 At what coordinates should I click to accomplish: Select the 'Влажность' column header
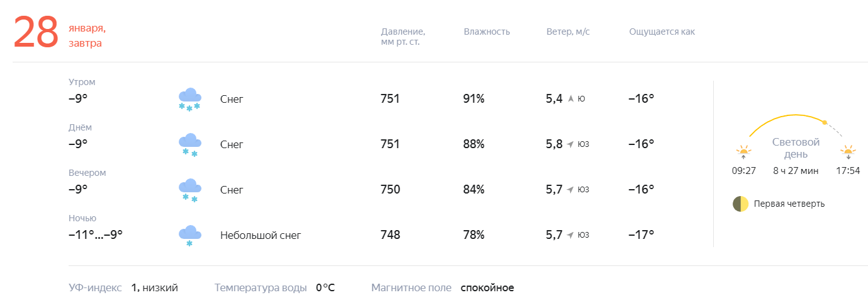(x=487, y=32)
